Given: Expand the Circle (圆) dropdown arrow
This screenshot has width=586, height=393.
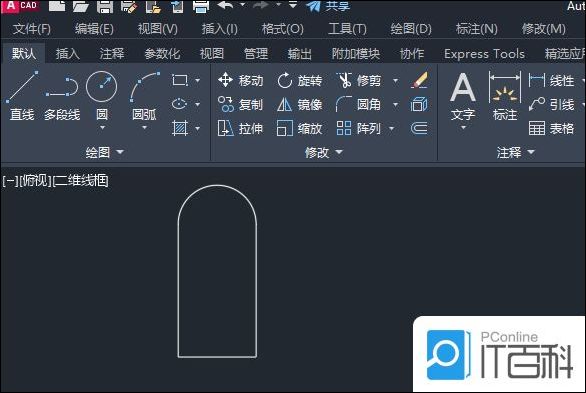Looking at the screenshot, I should pos(102,128).
